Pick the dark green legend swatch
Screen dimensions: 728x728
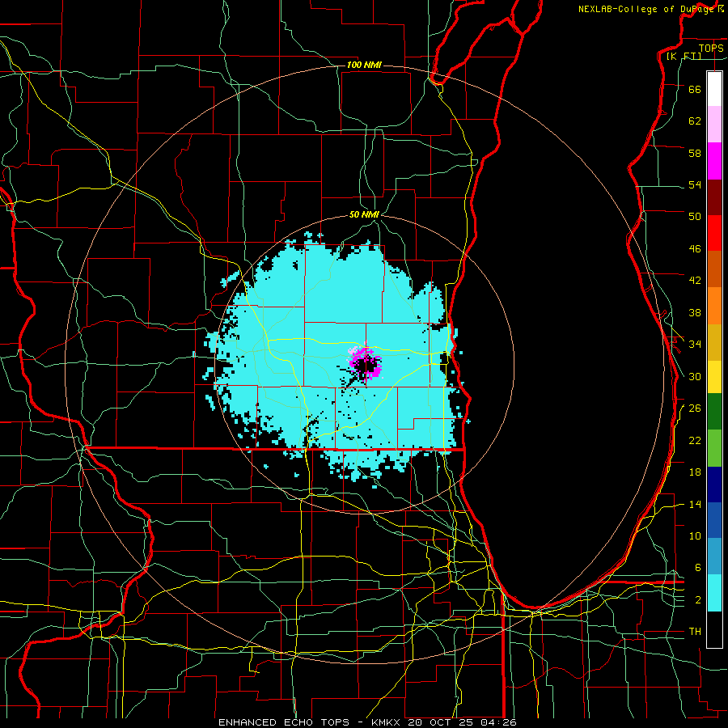(714, 412)
